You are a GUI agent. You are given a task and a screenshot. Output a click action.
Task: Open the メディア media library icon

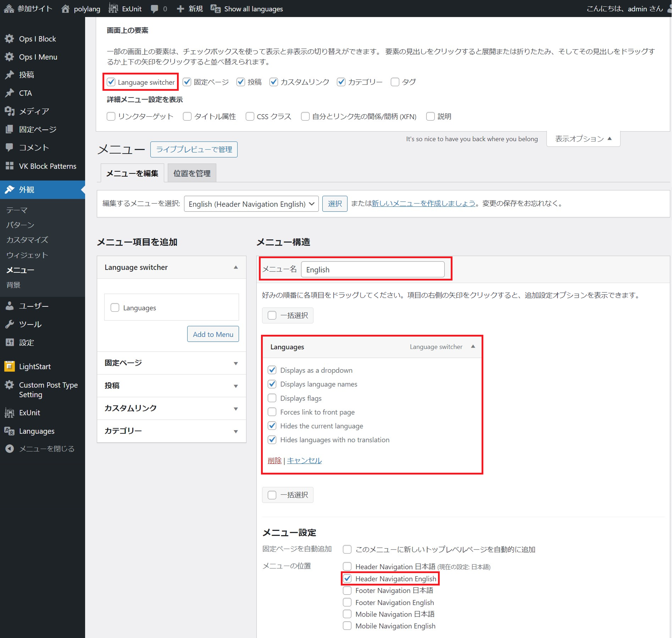(x=10, y=111)
